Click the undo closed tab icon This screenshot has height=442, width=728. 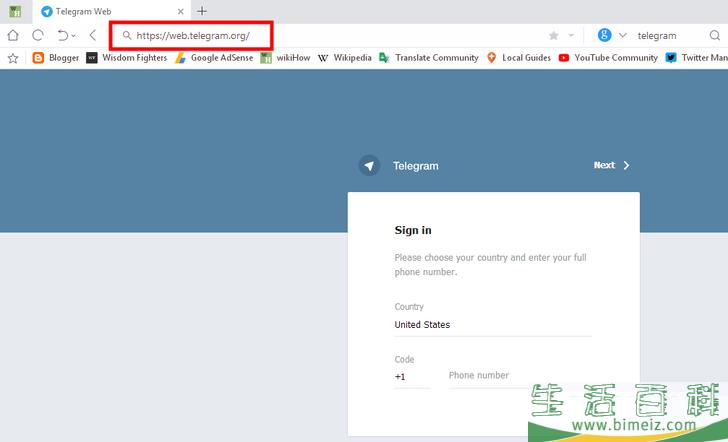63,35
